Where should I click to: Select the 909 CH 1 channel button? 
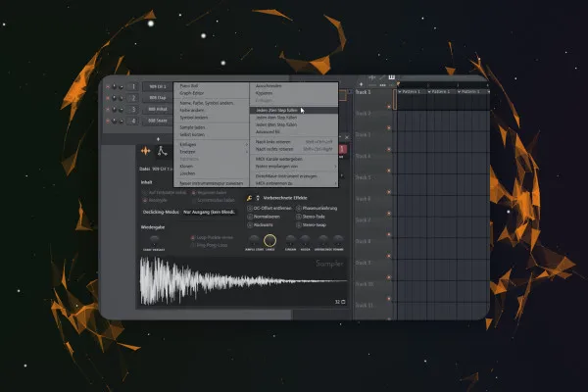tap(158, 86)
